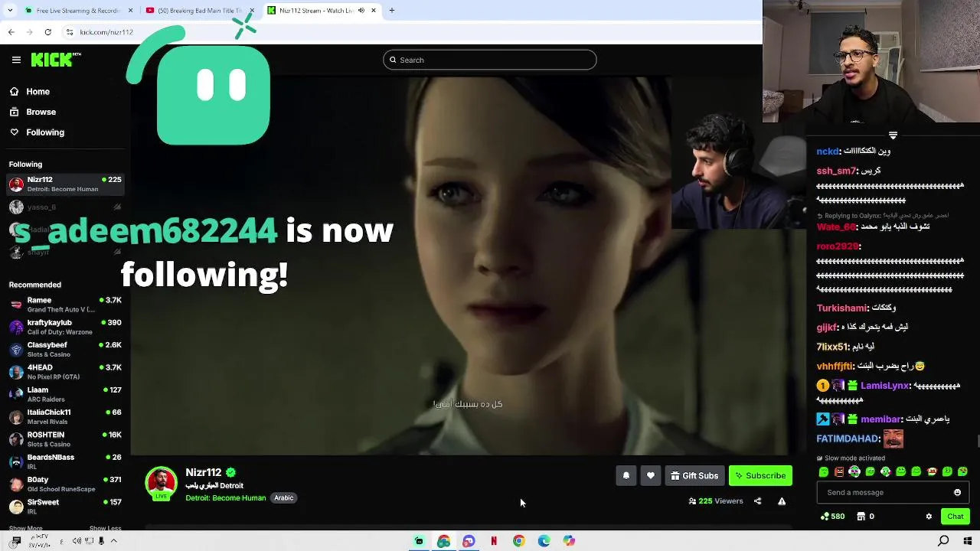Viewport: 980px width, 551px height.
Task: Open kraftykaylub recommended channel
Action: click(65, 328)
